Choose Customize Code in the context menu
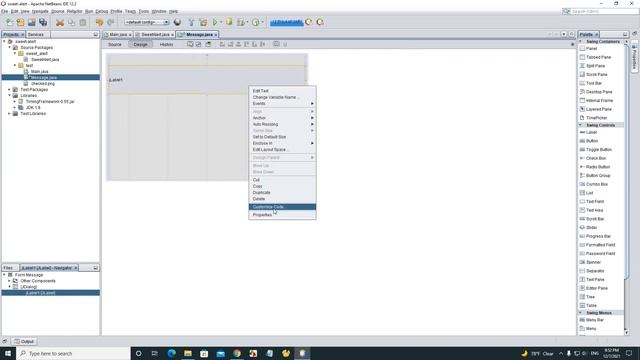640x360 pixels. (282, 207)
